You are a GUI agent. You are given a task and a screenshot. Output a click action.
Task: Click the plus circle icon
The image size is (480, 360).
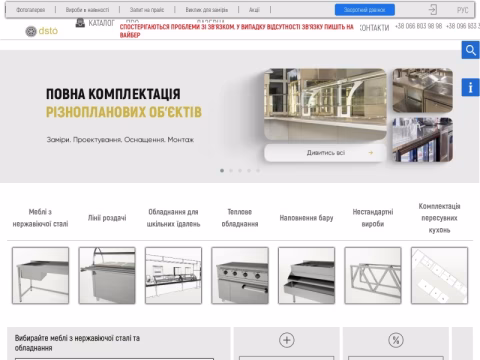287,340
